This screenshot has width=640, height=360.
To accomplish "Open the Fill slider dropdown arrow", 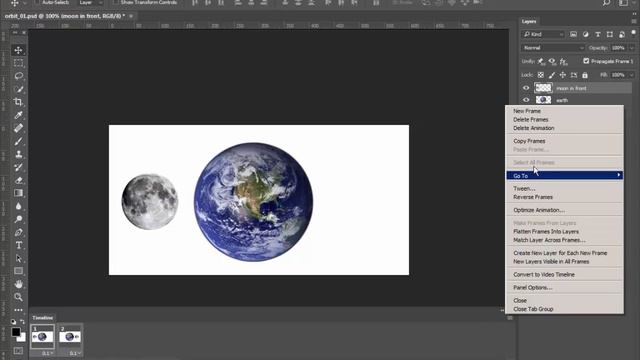I will point(632,75).
